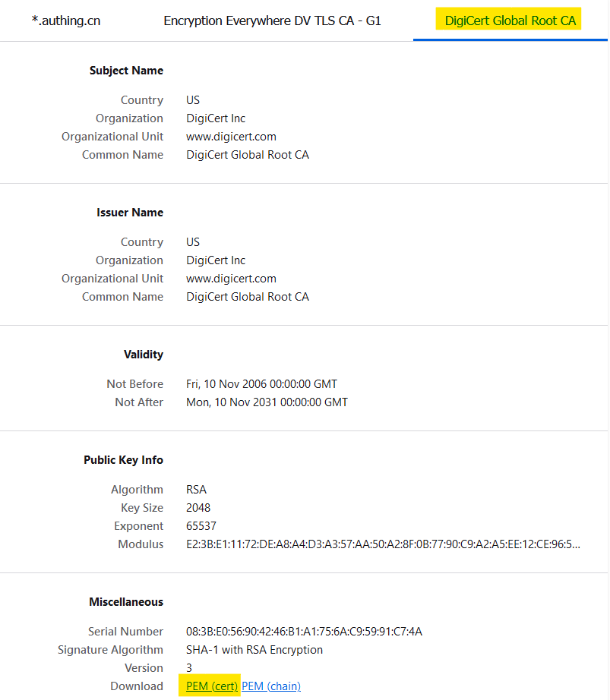Open the Encryption Everywhere DV TLS CA tab

[x=272, y=20]
